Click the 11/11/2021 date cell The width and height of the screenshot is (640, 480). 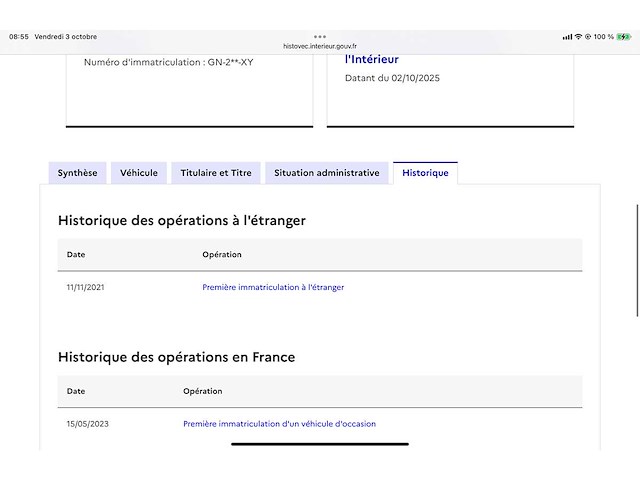(x=86, y=287)
